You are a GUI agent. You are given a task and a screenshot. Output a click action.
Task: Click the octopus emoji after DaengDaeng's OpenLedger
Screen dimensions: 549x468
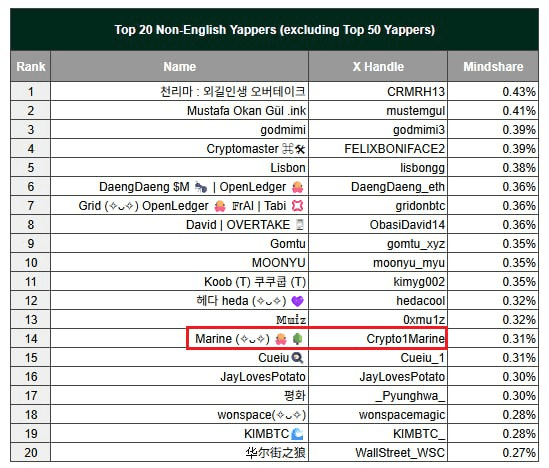pyautogui.click(x=298, y=187)
